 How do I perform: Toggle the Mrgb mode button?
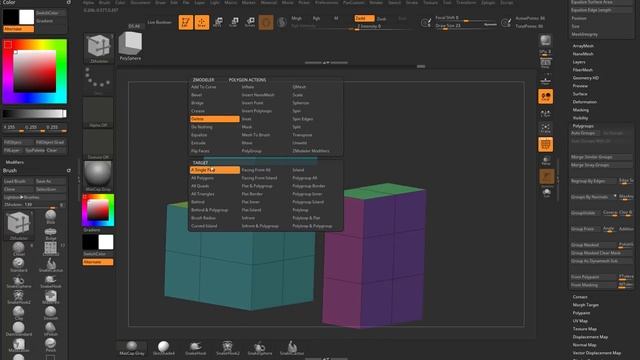297,18
